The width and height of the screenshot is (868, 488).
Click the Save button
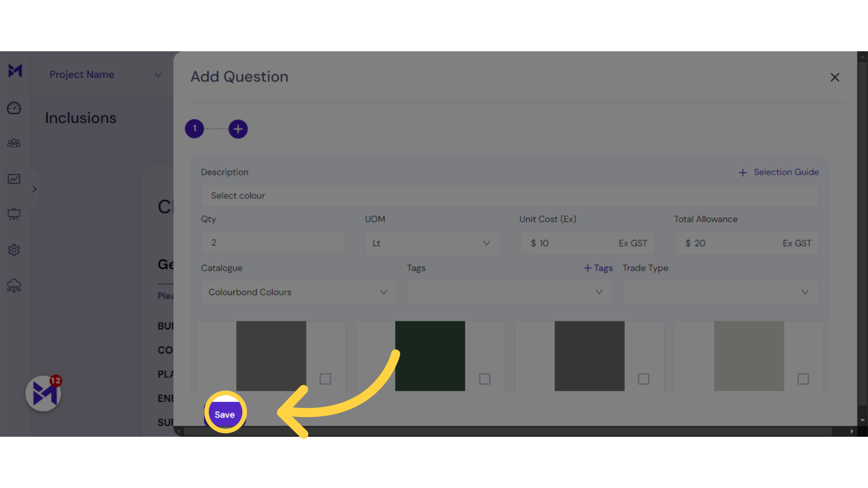pyautogui.click(x=225, y=414)
